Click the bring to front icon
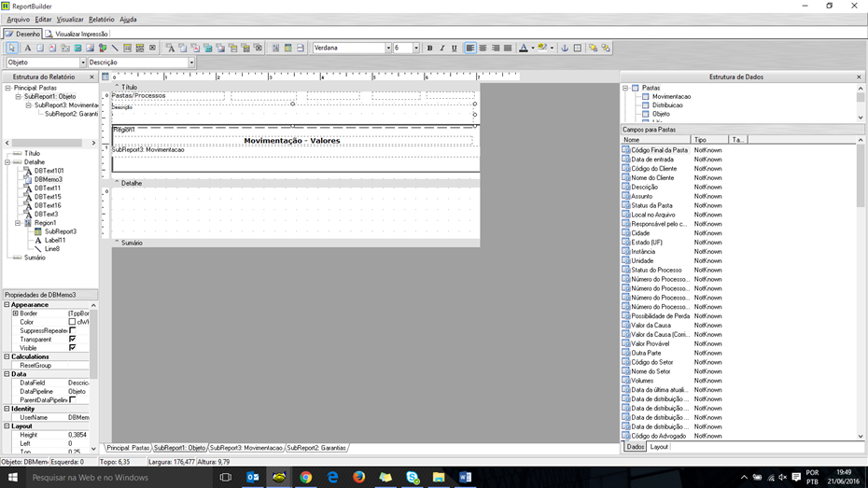This screenshot has width=868, height=488. (x=593, y=49)
